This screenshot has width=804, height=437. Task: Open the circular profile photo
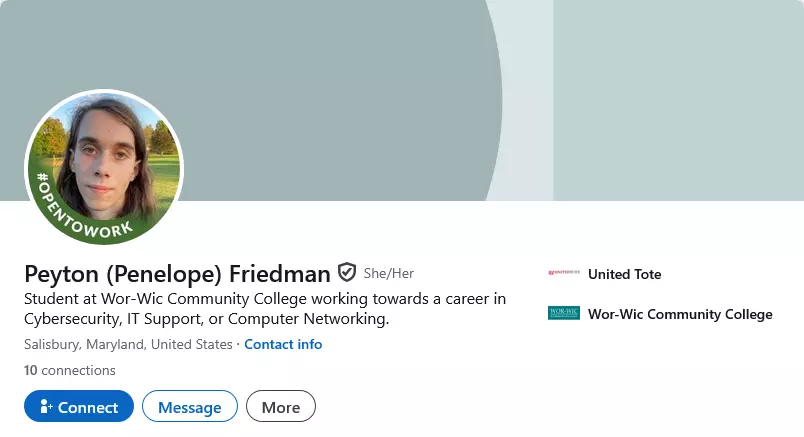(x=104, y=160)
